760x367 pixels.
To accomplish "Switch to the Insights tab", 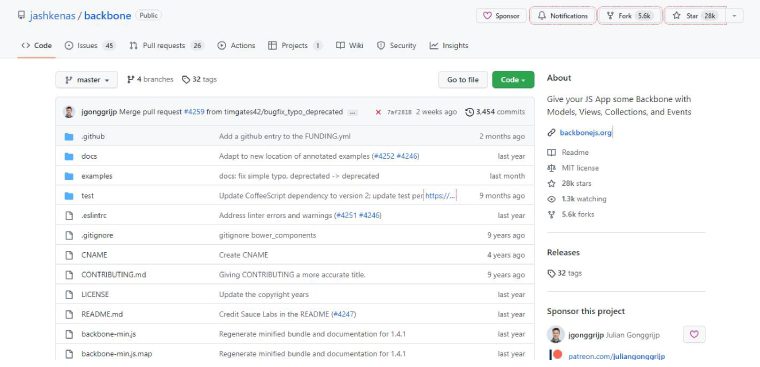I will point(449,46).
